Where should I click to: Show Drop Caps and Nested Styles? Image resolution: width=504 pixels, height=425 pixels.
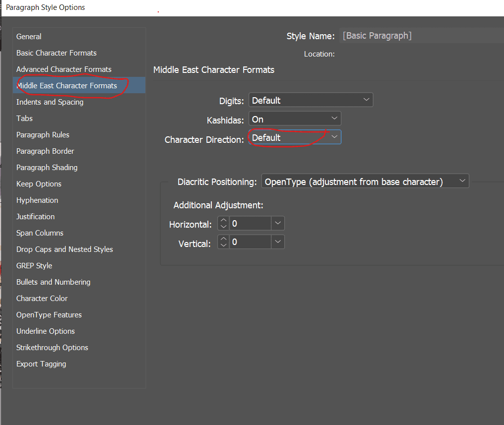[x=64, y=249]
